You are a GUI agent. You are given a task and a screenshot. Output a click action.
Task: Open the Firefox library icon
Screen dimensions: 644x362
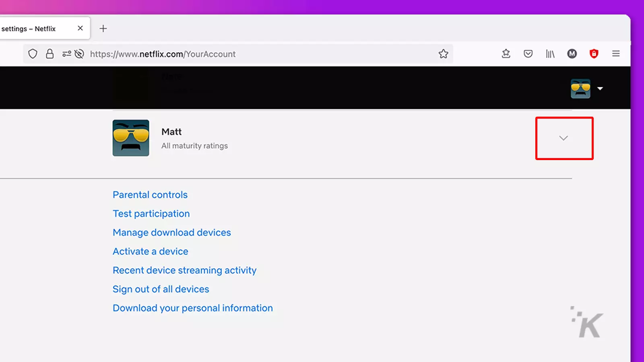pos(550,53)
